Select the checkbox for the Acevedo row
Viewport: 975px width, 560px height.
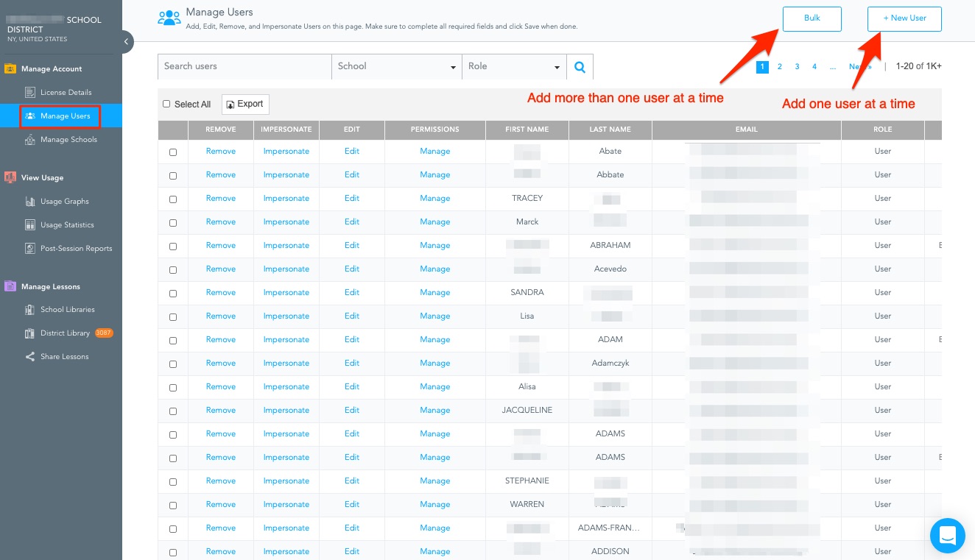click(x=173, y=270)
